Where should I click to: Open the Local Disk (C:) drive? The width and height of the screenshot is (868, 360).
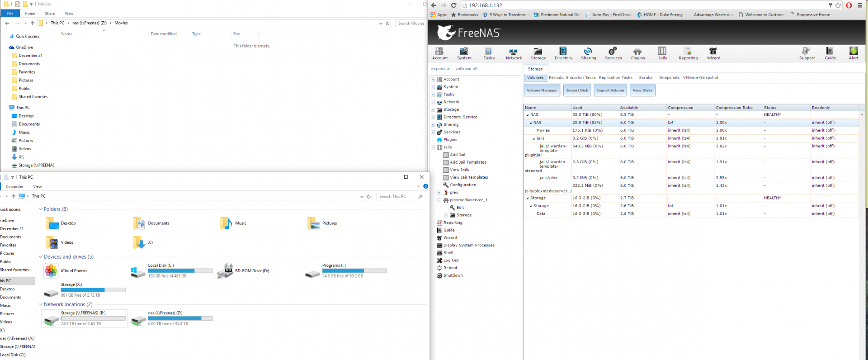(172, 270)
